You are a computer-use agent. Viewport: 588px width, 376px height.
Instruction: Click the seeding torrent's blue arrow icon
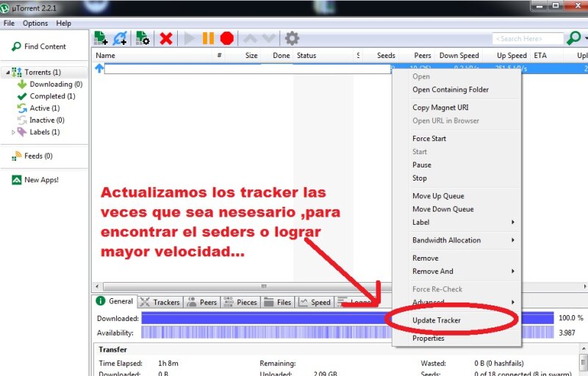[99, 68]
